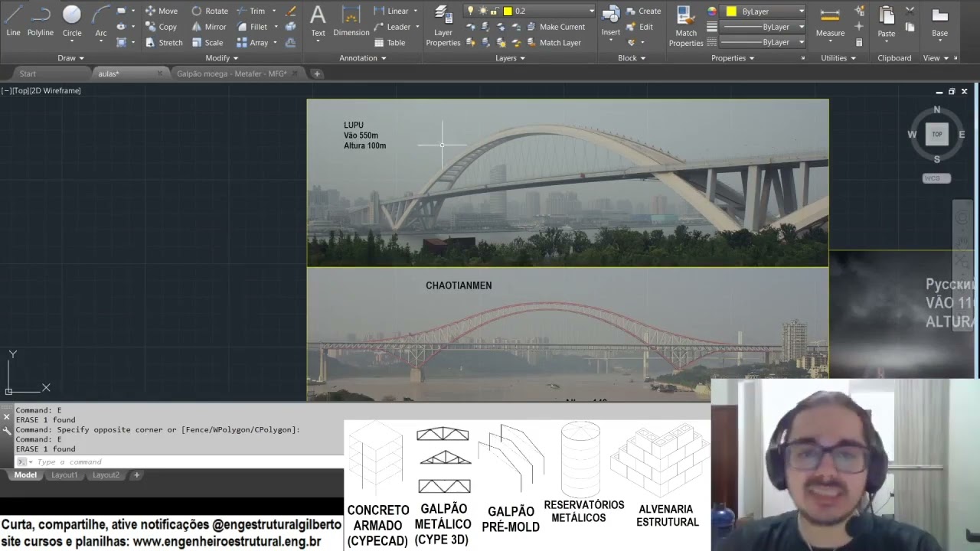Pick the Scale tool
Screen dimensions: 980x551
click(x=207, y=43)
